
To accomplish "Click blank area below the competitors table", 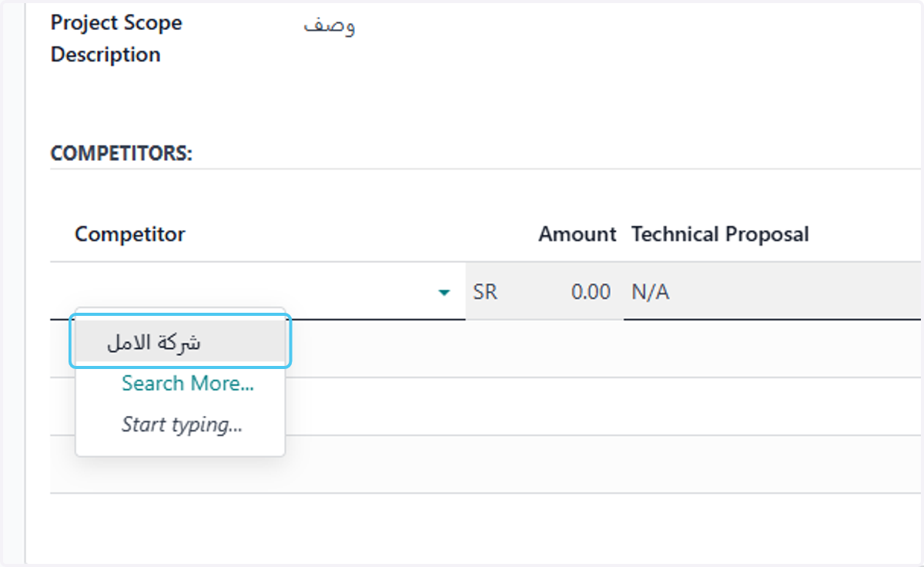I will click(486, 528).
